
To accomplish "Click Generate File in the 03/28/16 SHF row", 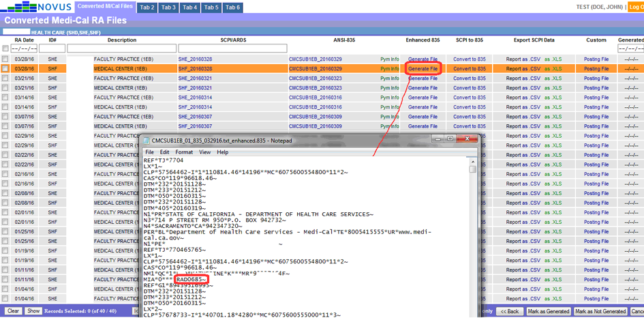I will [423, 69].
